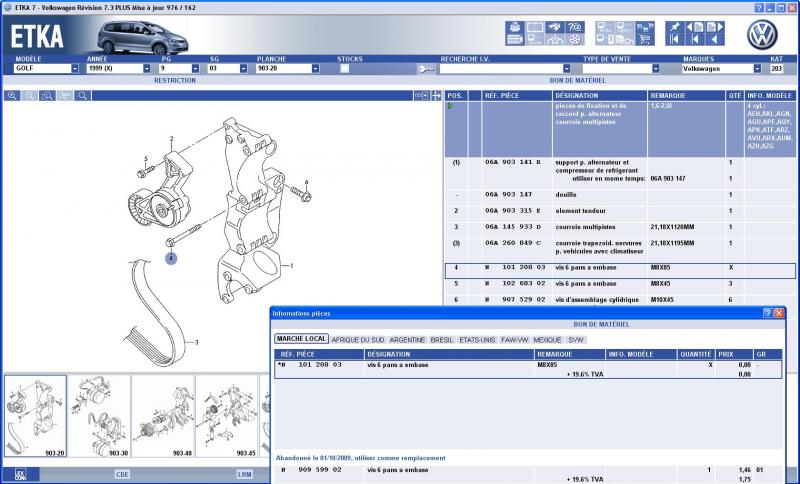Switch to the FAW-VW tab

(514, 340)
